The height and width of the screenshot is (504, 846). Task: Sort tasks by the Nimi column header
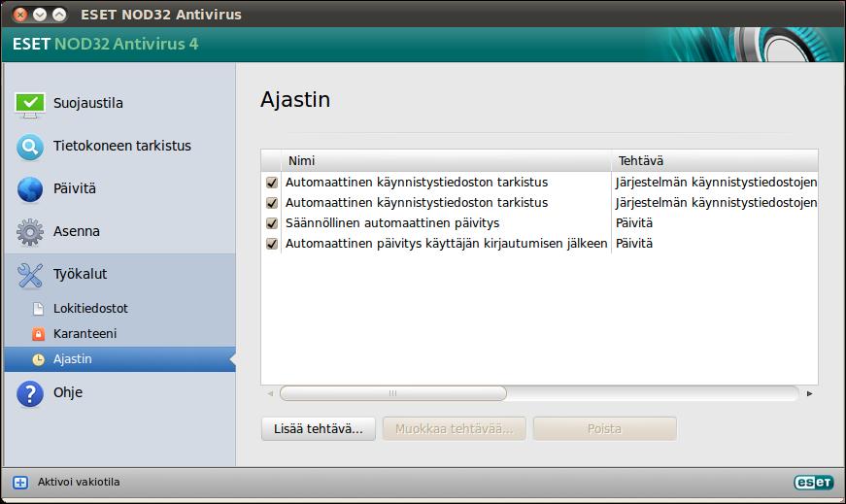point(446,161)
